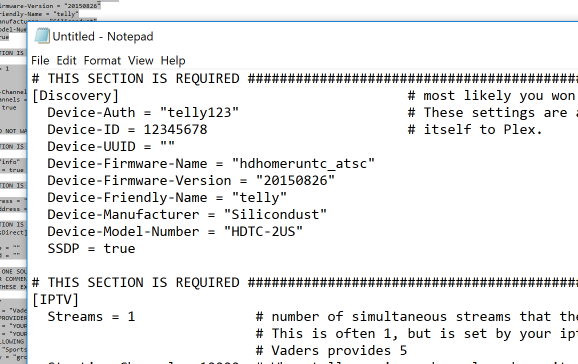
Task: Click the Notepad icon in the title bar
Action: [x=42, y=36]
